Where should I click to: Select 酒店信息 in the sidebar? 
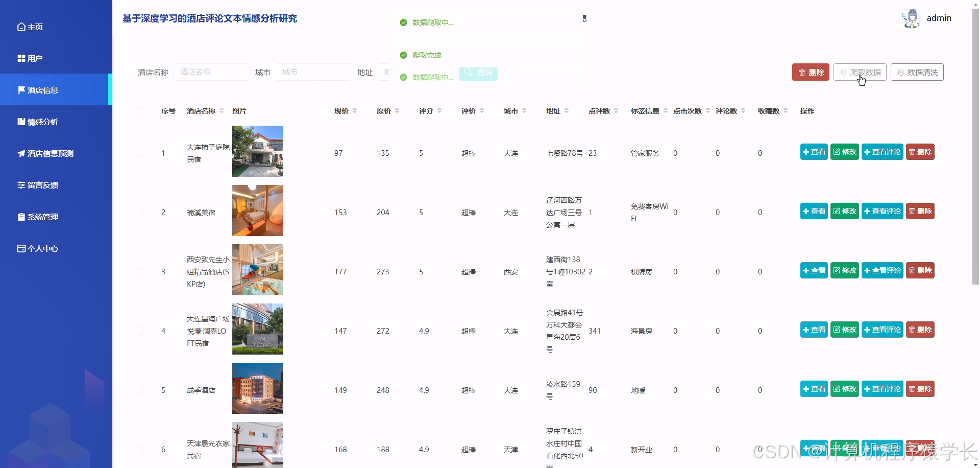56,90
